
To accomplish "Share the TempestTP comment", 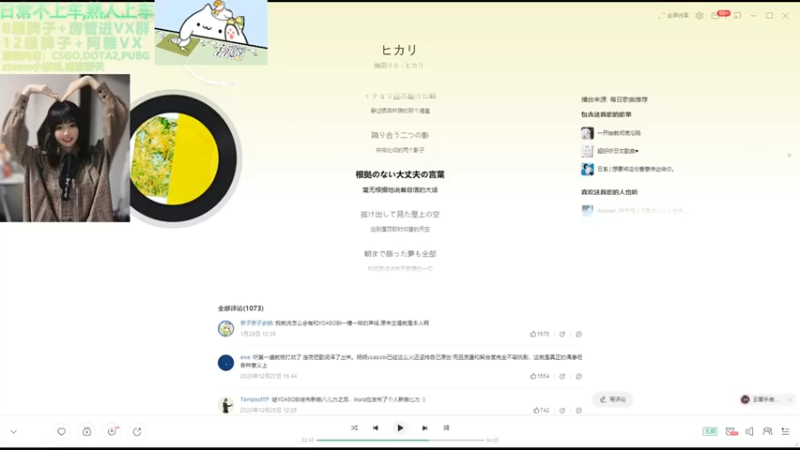I will pos(562,410).
